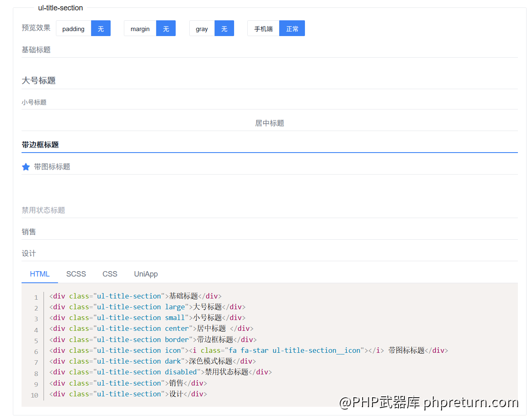532x420 pixels.
Task: Toggle the margin 无 switch button
Action: 166,29
